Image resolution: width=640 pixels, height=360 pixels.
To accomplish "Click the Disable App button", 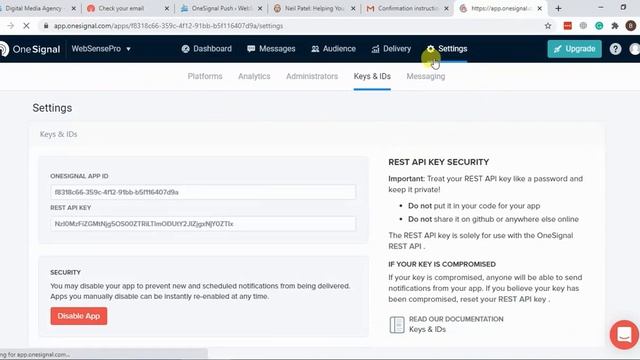I will (79, 316).
